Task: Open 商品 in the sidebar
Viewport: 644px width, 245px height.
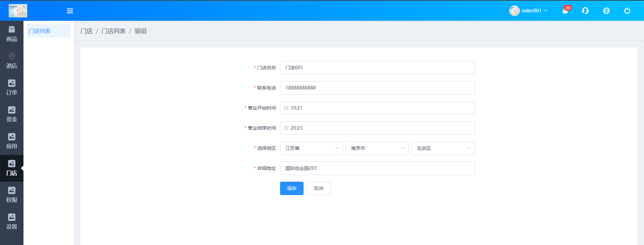Action: 12,34
